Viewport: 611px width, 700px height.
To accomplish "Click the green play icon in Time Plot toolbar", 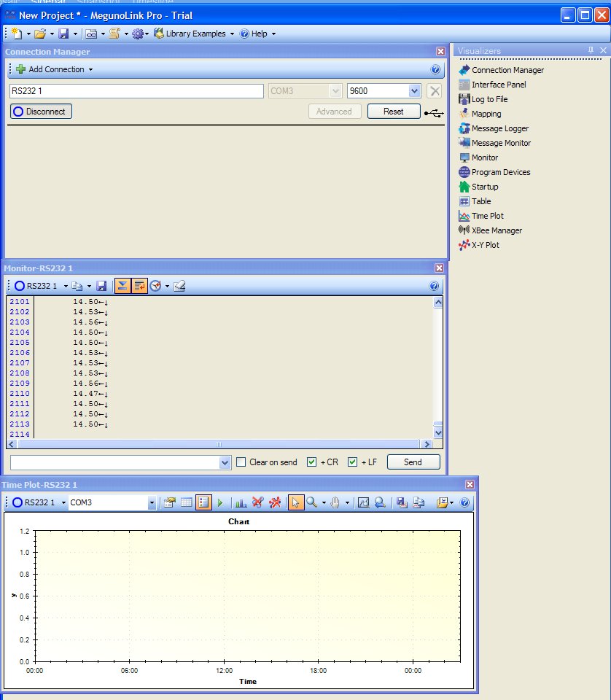I will (219, 502).
